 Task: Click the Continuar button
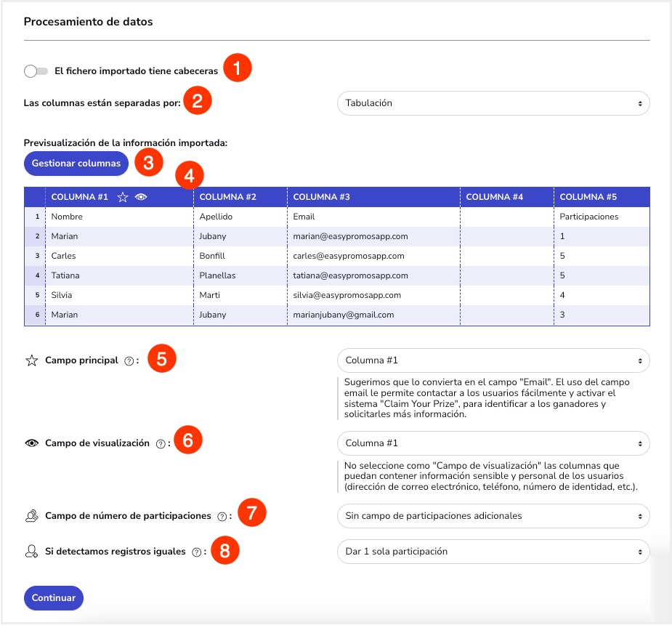(54, 598)
